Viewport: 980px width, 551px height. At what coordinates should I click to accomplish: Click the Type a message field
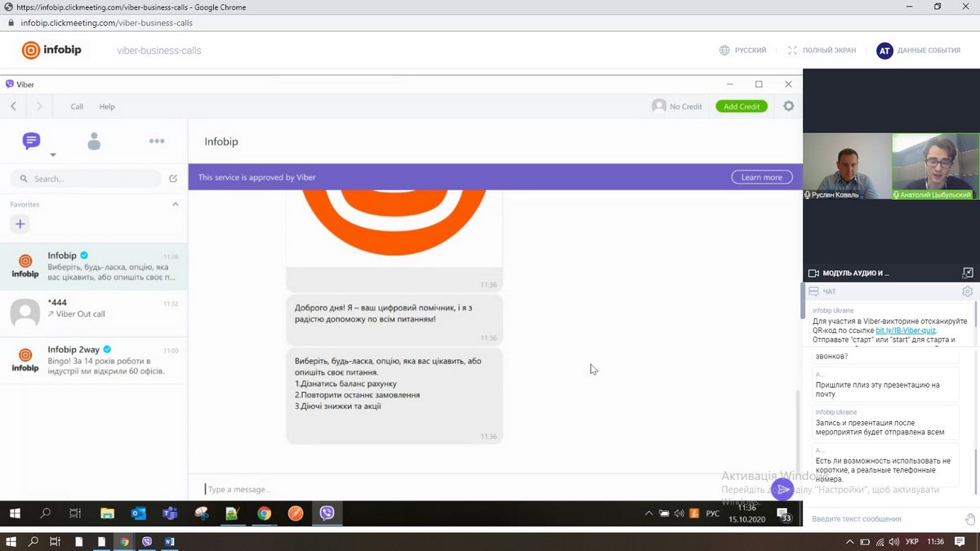[482, 489]
